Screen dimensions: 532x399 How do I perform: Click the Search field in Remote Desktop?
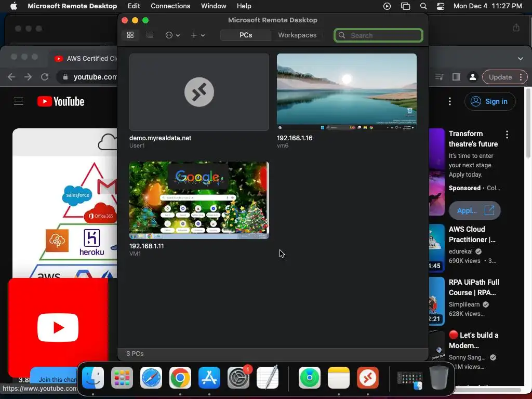pos(378,35)
